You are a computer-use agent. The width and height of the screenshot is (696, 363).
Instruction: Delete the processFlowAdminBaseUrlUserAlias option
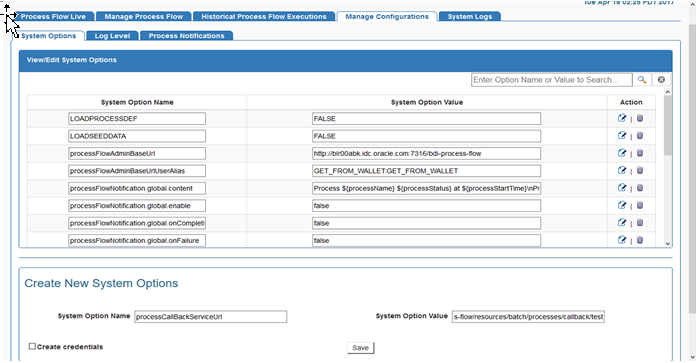(x=640, y=170)
